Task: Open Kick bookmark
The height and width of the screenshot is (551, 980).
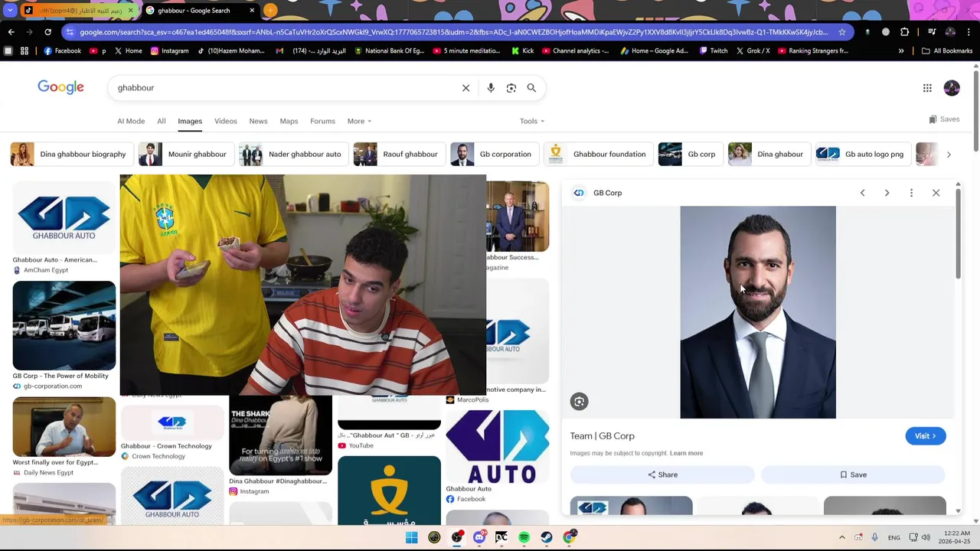Action: tap(522, 51)
